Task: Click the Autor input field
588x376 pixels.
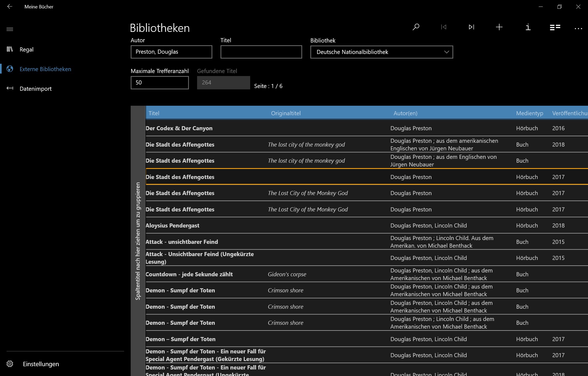Action: click(171, 52)
